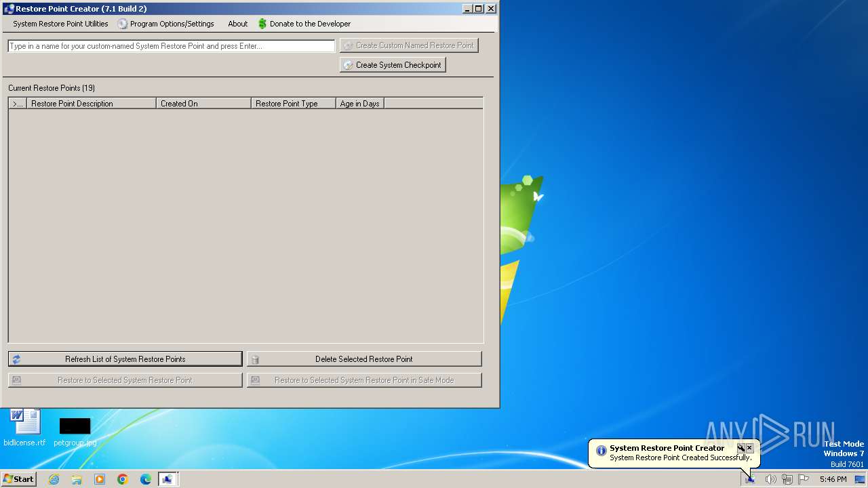
Task: Open the About menu
Action: (237, 24)
